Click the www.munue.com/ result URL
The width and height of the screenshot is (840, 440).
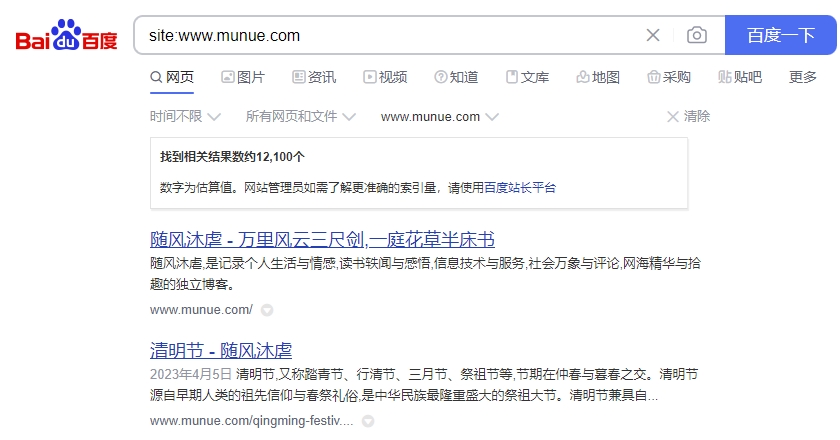pos(201,310)
